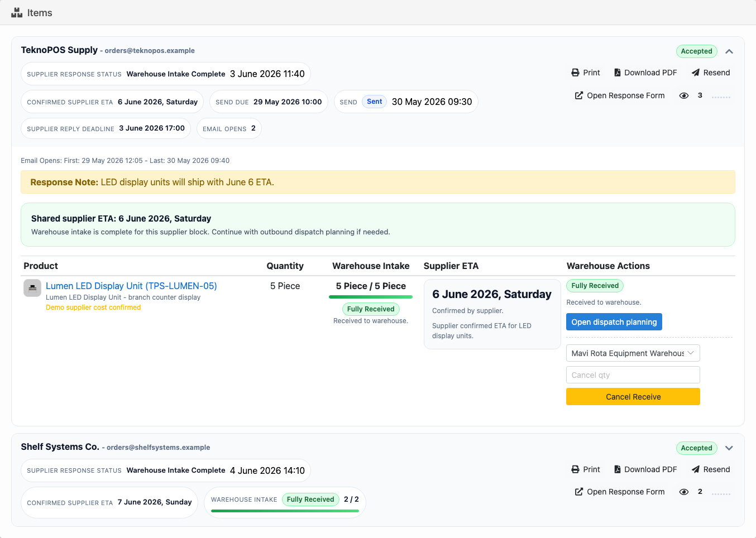Click Supplier Reply Deadline 3 June 2026 pill
The height and width of the screenshot is (538, 756).
(106, 128)
